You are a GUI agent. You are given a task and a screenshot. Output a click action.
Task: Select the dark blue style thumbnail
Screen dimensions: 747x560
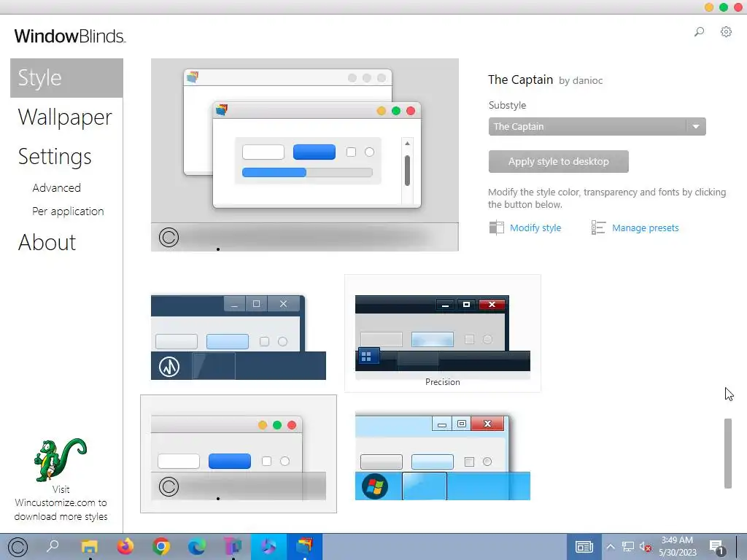click(x=239, y=337)
